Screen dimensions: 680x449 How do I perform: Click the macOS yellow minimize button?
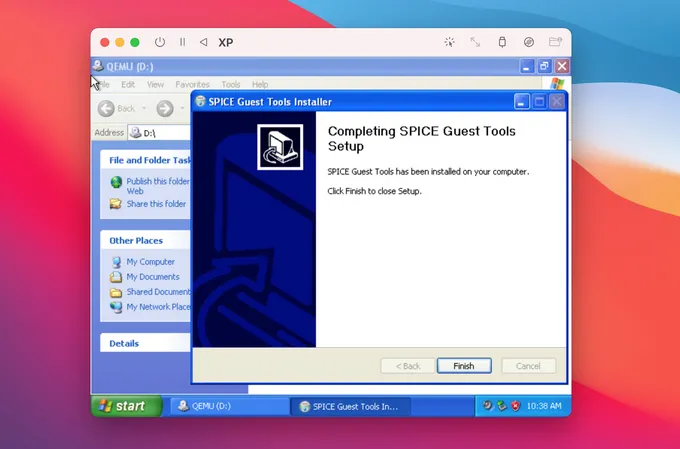pos(120,42)
